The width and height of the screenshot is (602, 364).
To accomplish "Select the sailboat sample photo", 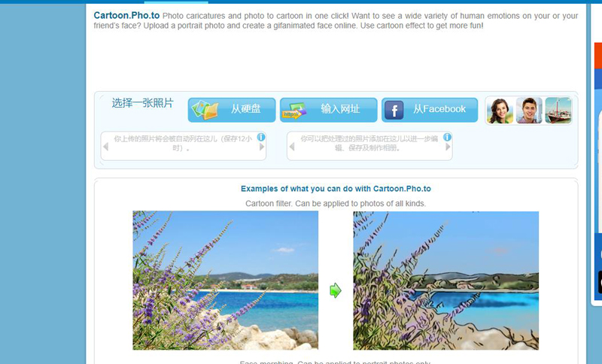I will coord(558,111).
